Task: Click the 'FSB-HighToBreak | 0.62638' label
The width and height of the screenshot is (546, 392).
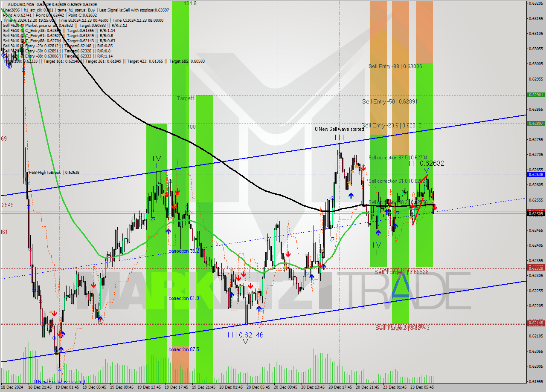Action: click(x=54, y=173)
